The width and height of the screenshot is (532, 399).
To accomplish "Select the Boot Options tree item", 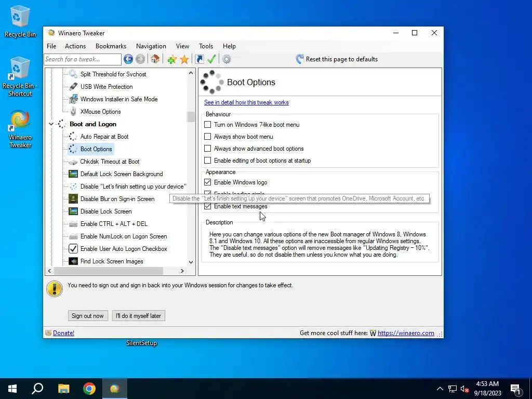I will 96,149.
